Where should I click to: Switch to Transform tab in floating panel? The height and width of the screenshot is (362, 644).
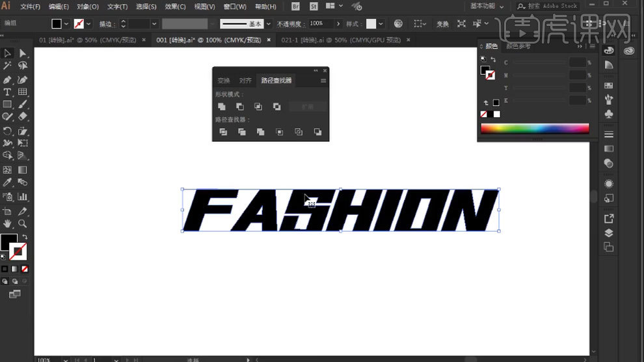click(x=224, y=81)
